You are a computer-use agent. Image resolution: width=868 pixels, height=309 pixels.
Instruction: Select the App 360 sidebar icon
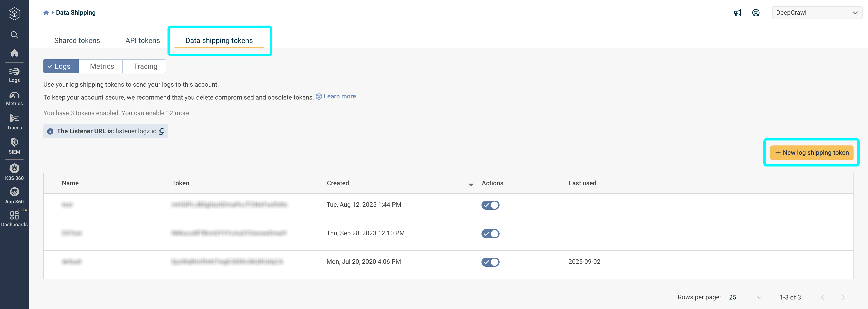tap(14, 195)
